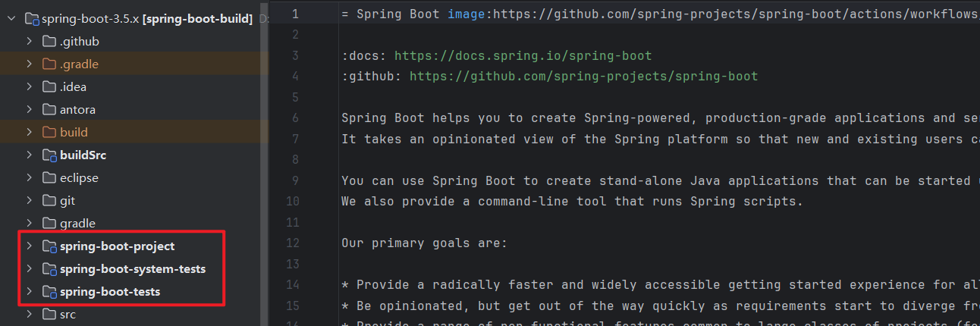Viewport: 980px width, 326px height.
Task: Click the root project folder icon
Action: click(31, 18)
